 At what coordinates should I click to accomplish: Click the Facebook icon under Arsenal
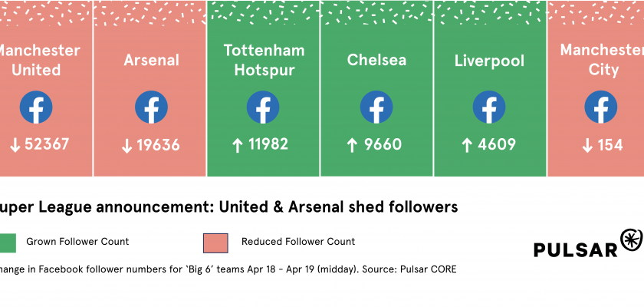pos(151,107)
